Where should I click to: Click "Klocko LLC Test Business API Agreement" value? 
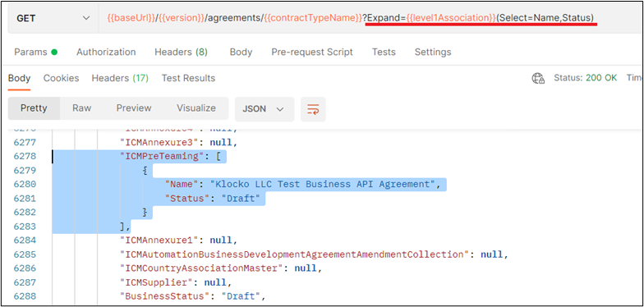tap(323, 184)
